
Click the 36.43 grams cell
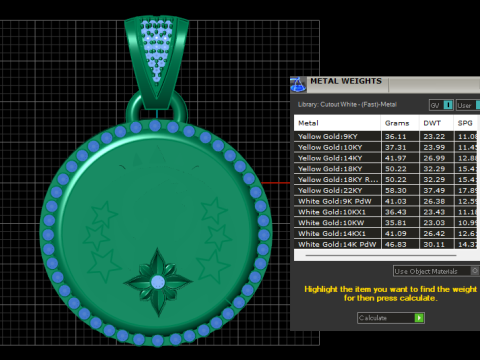coord(400,212)
